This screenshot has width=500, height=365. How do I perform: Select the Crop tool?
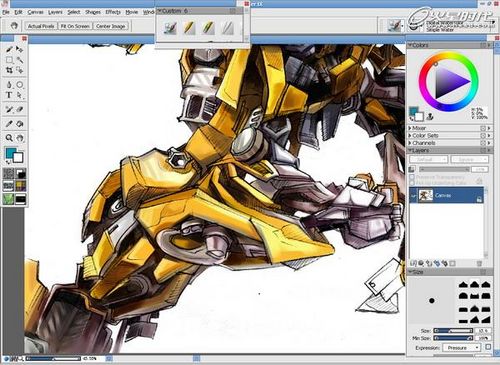(x=9, y=70)
